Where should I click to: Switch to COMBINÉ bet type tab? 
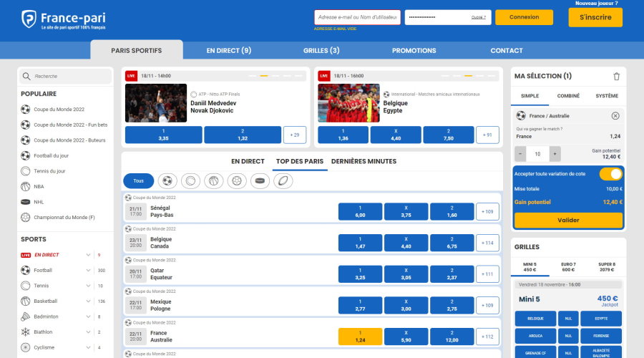click(568, 96)
